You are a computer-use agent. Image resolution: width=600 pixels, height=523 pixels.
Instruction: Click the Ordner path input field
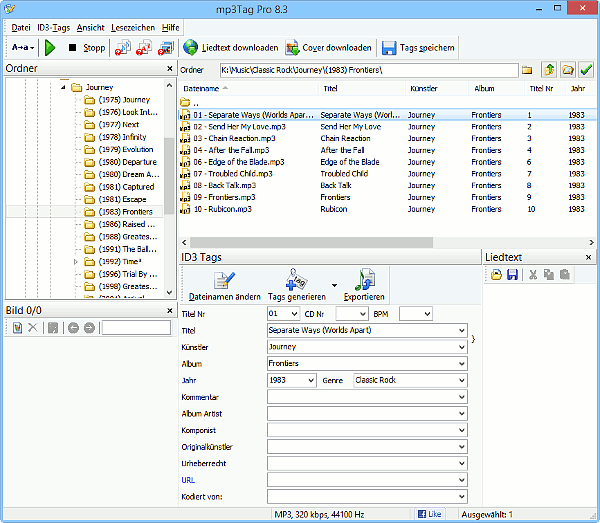[369, 70]
